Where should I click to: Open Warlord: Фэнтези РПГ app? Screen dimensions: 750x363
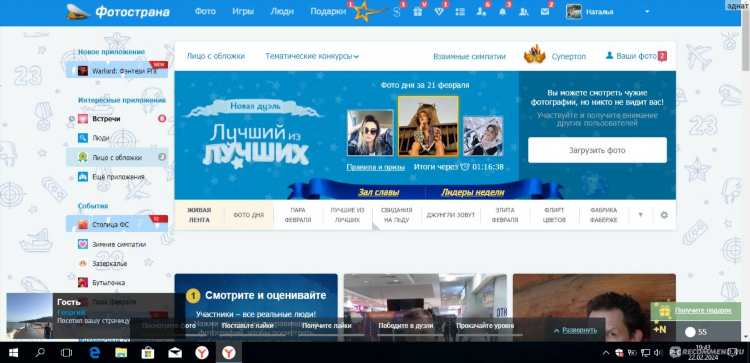click(x=117, y=71)
